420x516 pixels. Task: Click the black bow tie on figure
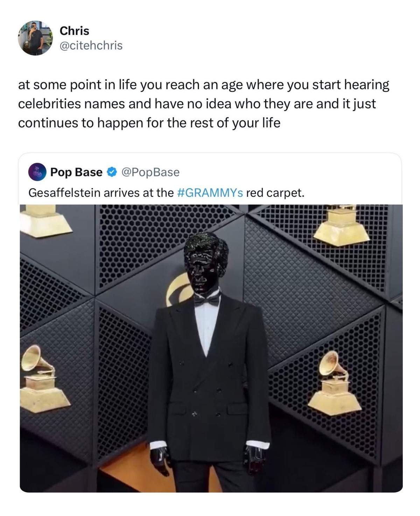point(207,299)
